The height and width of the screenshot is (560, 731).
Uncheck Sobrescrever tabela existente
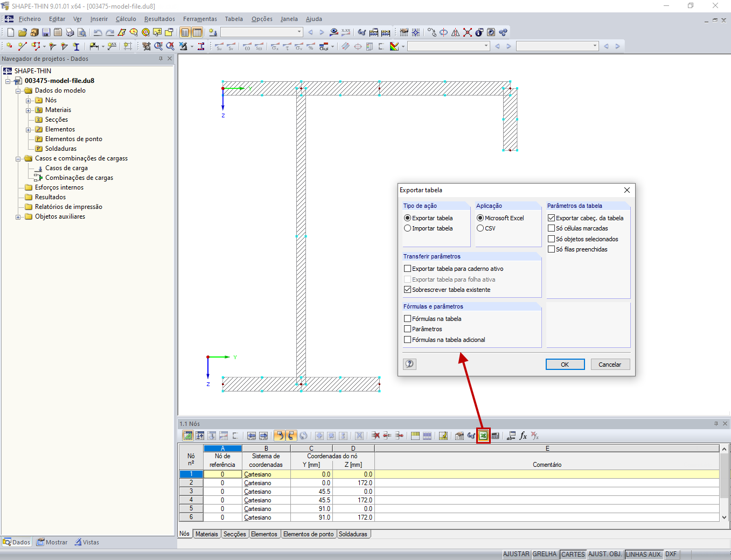point(407,290)
